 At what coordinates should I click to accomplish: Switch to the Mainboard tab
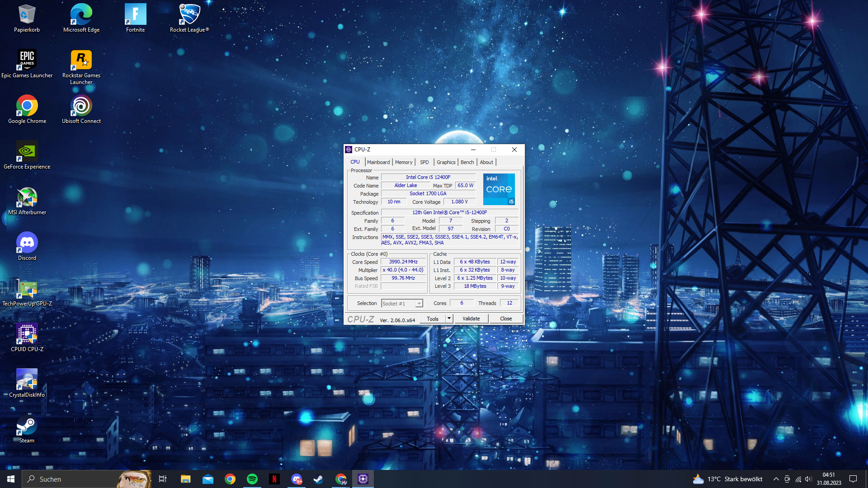[x=378, y=162]
